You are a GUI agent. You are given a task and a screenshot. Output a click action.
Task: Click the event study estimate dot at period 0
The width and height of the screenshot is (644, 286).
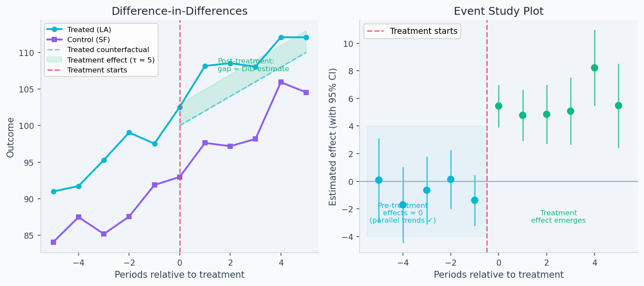pos(499,106)
